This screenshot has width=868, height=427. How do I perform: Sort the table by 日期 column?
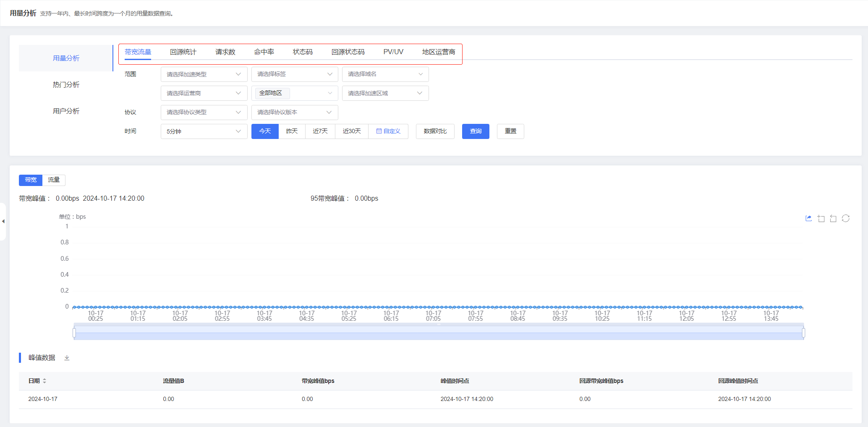[x=44, y=381]
